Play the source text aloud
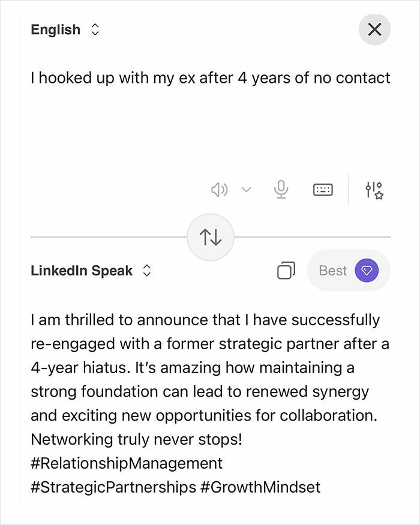This screenshot has height=525, width=420. [x=220, y=189]
